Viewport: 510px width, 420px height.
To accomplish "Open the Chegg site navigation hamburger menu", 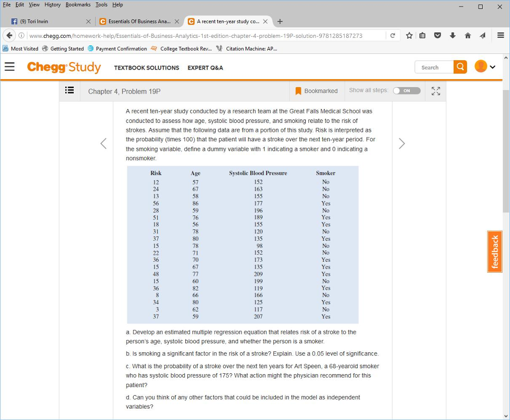I will point(9,67).
